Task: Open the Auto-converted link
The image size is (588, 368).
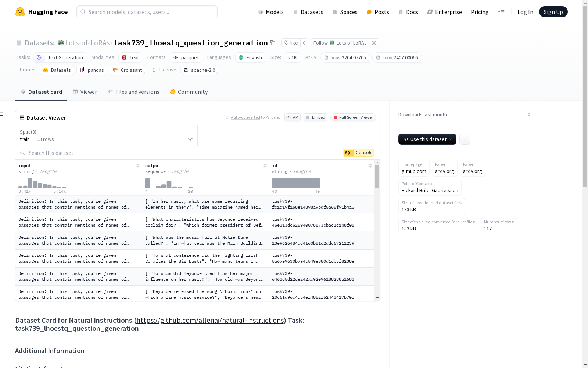Action: 245,117
